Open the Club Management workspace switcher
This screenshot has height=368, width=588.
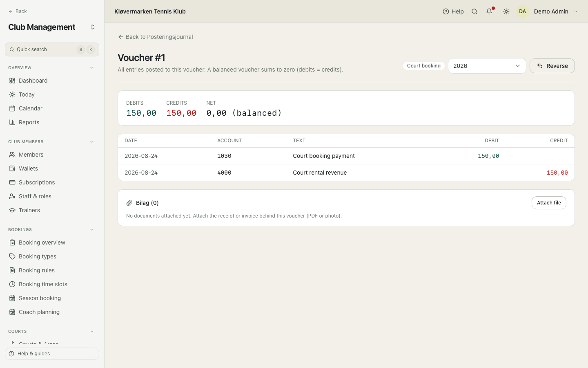(x=93, y=27)
